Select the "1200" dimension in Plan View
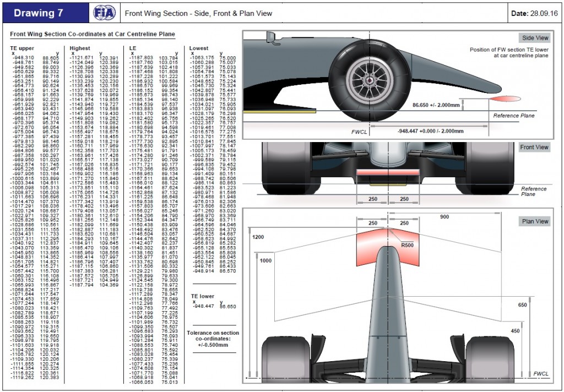This screenshot has width=564, height=392. pos(258,237)
